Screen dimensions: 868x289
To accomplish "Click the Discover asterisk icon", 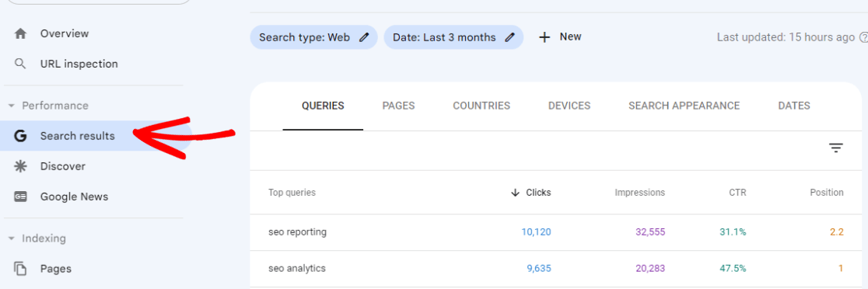I will click(x=20, y=166).
